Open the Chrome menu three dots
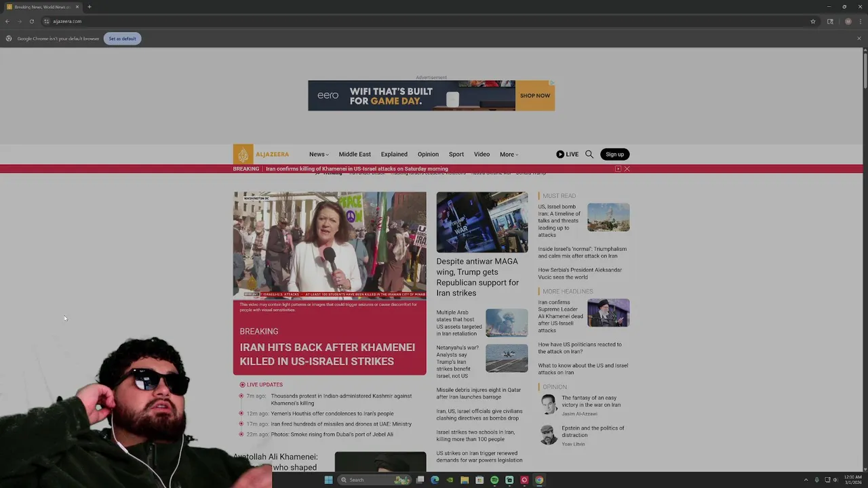The width and height of the screenshot is (868, 488). 860,21
